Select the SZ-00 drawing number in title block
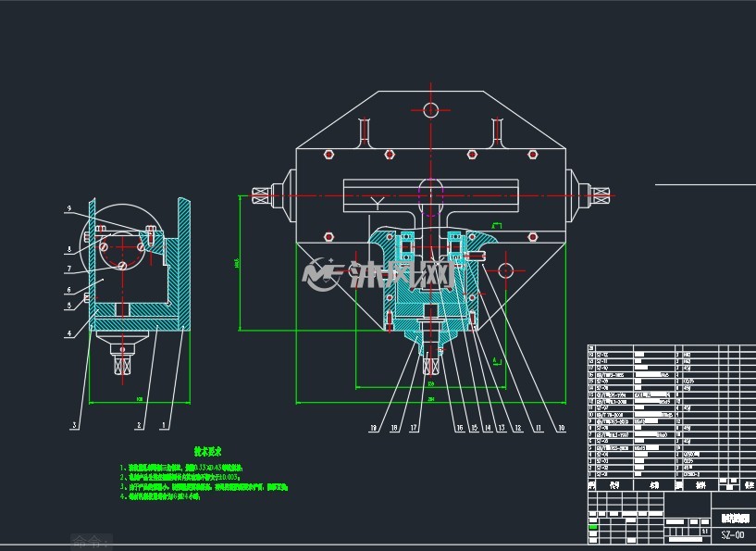The height and width of the screenshot is (551, 756). coord(732,534)
